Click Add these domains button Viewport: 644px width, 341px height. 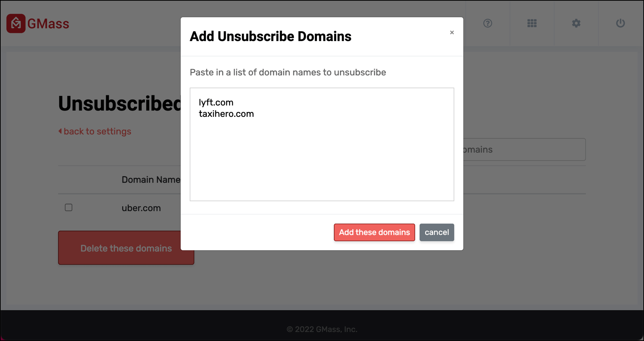[374, 232]
